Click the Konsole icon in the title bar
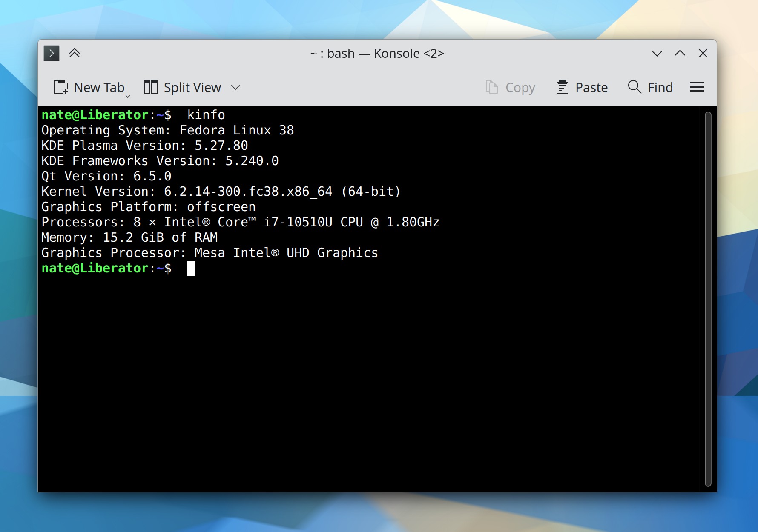Image resolution: width=758 pixels, height=532 pixels. pos(52,53)
